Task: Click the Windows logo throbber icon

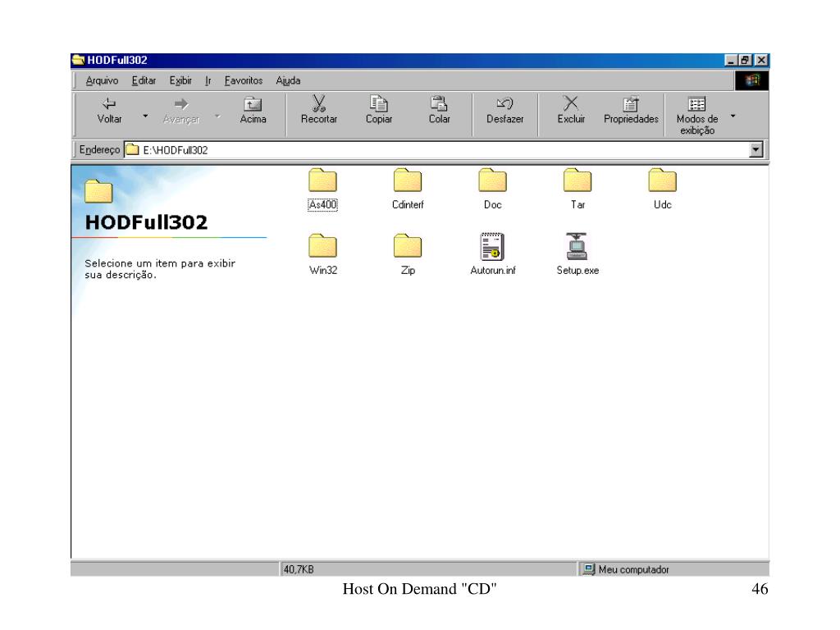Action: click(x=751, y=80)
